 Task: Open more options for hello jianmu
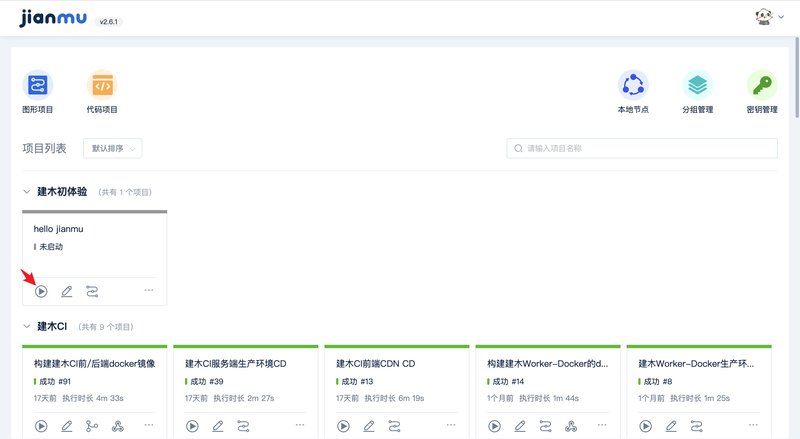148,290
